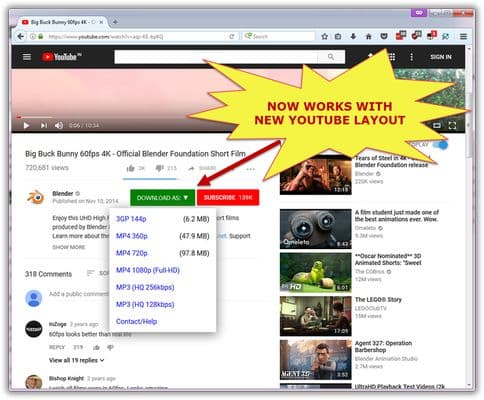This screenshot has height=400, width=484.
Task: Click the red Subscribe button
Action: [x=228, y=198]
